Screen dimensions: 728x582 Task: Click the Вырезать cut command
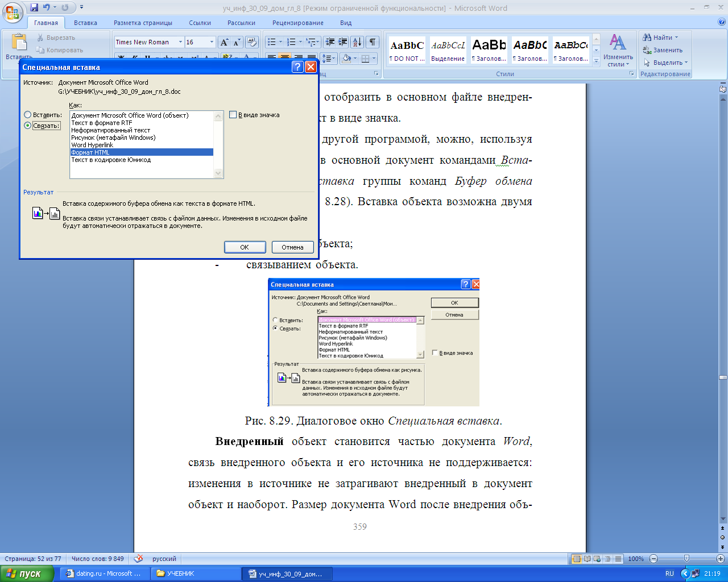click(x=56, y=38)
